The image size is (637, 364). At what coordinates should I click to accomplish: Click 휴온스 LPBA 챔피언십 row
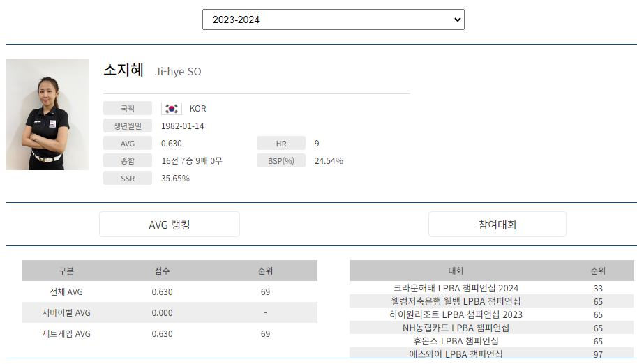click(491, 341)
